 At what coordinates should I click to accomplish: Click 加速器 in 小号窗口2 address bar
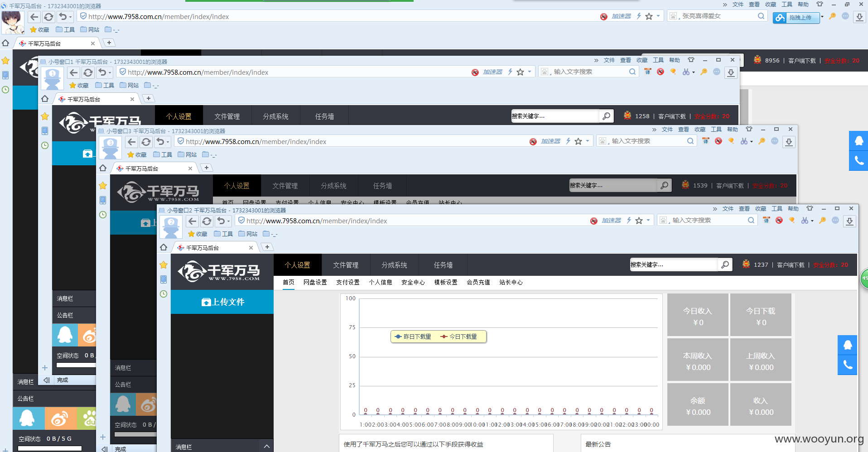tap(611, 221)
